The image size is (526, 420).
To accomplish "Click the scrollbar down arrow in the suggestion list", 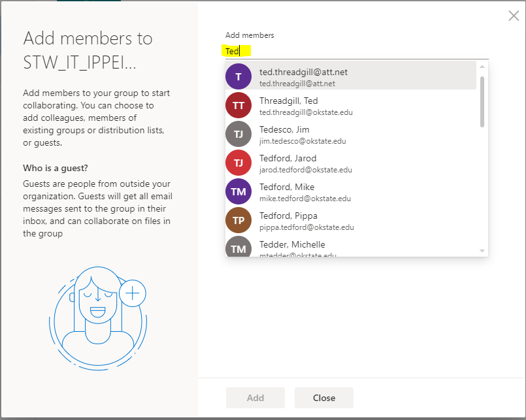I will [x=482, y=251].
